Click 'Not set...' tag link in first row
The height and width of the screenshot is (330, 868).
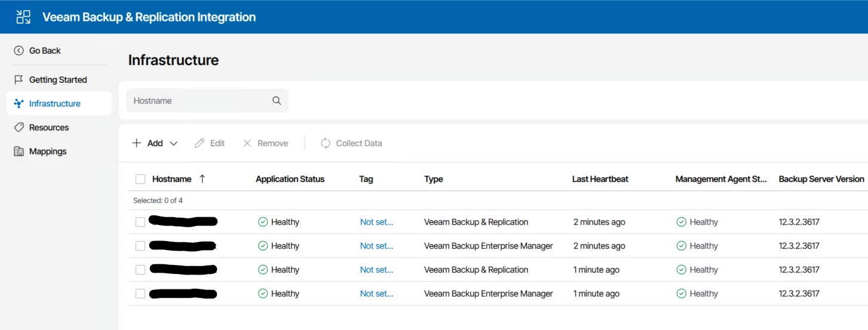376,222
